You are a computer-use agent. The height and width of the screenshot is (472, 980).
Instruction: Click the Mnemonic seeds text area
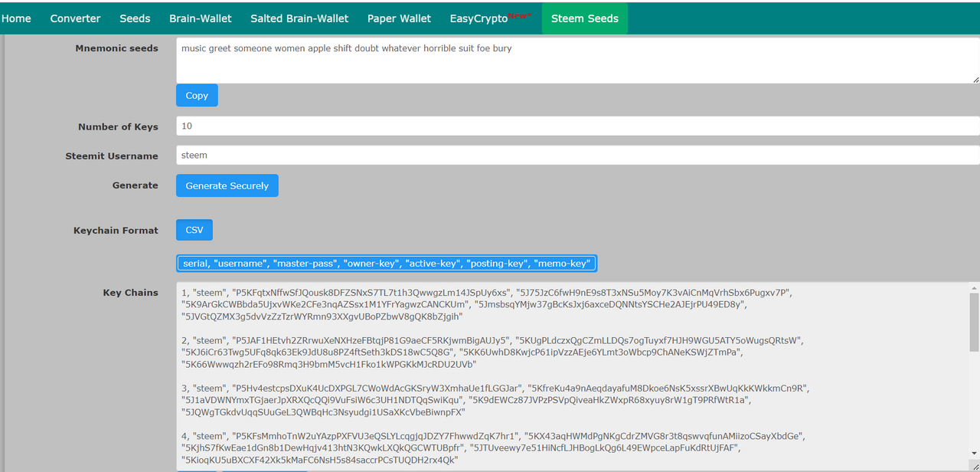click(x=578, y=61)
